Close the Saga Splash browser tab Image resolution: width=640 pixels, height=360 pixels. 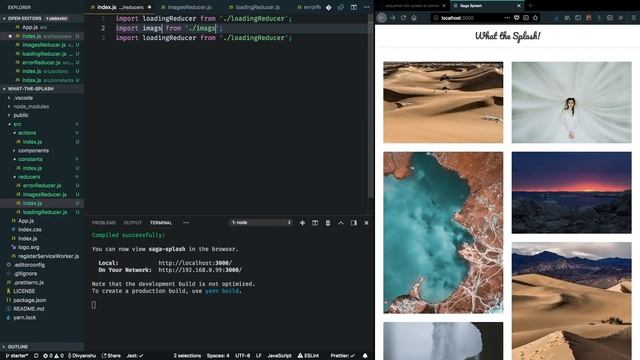[519, 6]
